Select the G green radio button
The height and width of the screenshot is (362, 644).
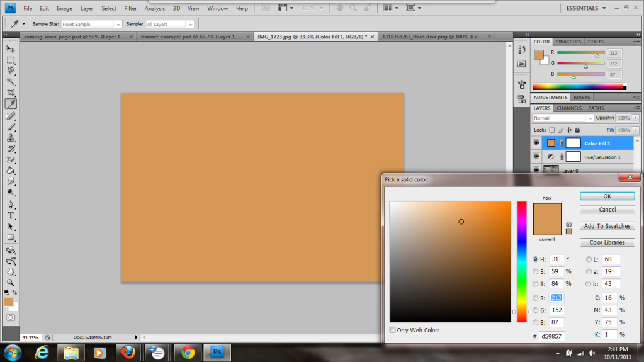535,310
